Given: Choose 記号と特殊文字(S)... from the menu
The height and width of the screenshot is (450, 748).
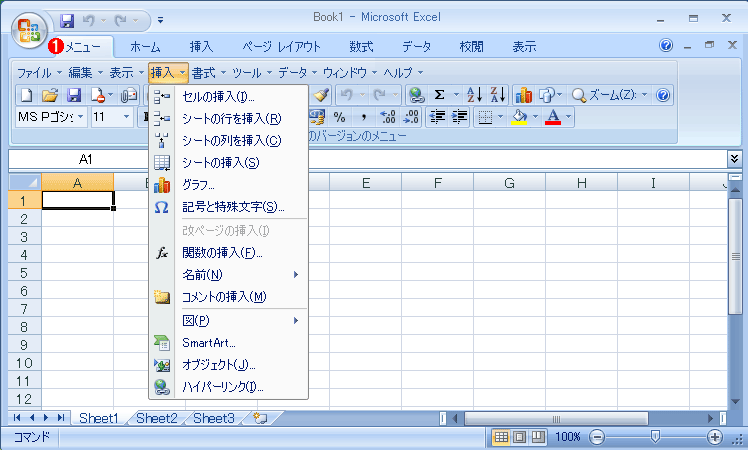Looking at the screenshot, I should (229, 207).
